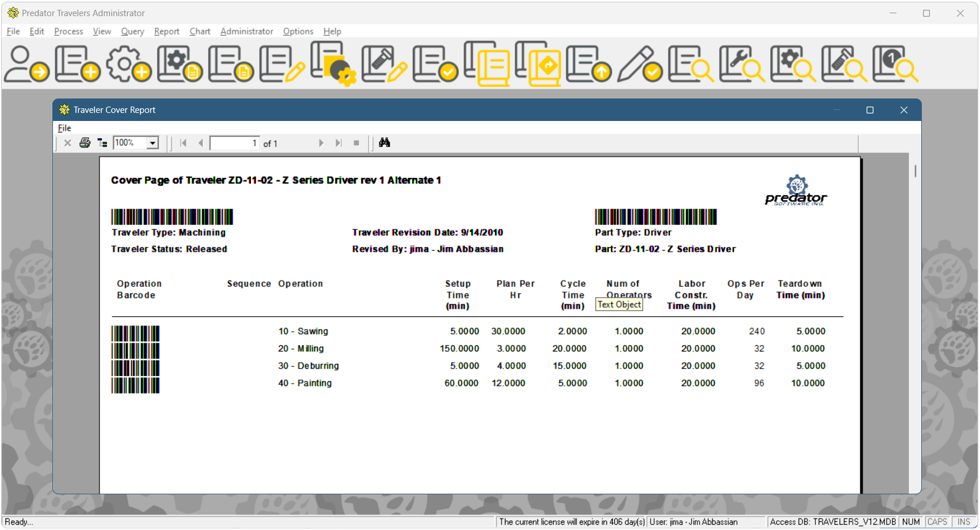This screenshot has width=980, height=530.
Task: Open the find dialog using the binoculars icon
Action: pyautogui.click(x=385, y=143)
